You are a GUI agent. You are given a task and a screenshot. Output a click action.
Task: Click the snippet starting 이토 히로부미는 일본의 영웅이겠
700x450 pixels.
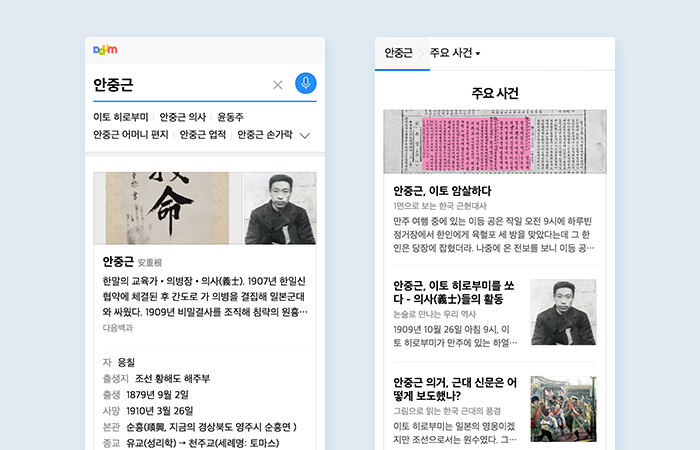click(x=455, y=433)
